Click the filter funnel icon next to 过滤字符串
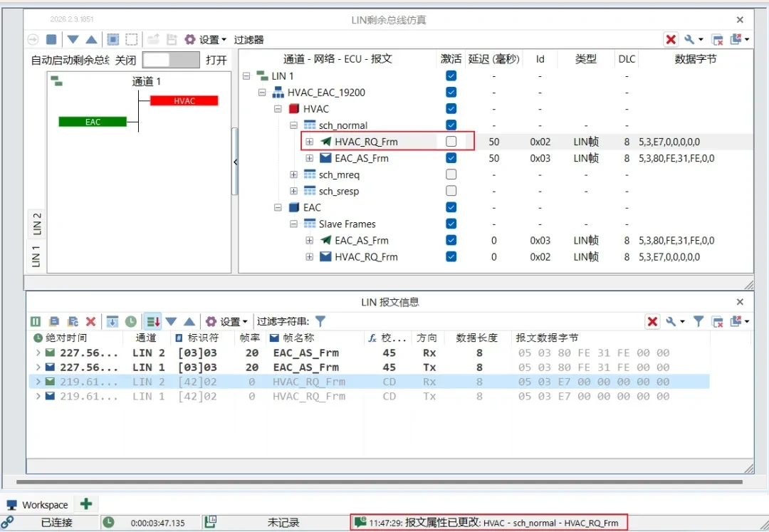Viewport: 769px width, 532px height. (319, 321)
